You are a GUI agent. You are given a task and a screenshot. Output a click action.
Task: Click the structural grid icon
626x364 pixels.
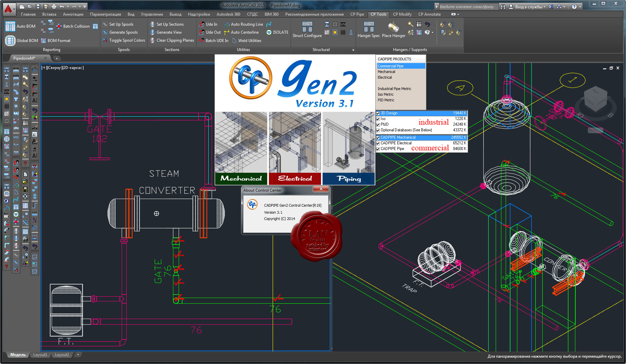pyautogui.click(x=343, y=32)
